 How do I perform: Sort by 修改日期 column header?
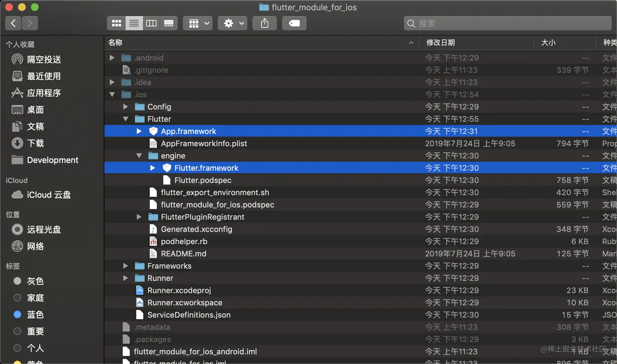(476, 42)
